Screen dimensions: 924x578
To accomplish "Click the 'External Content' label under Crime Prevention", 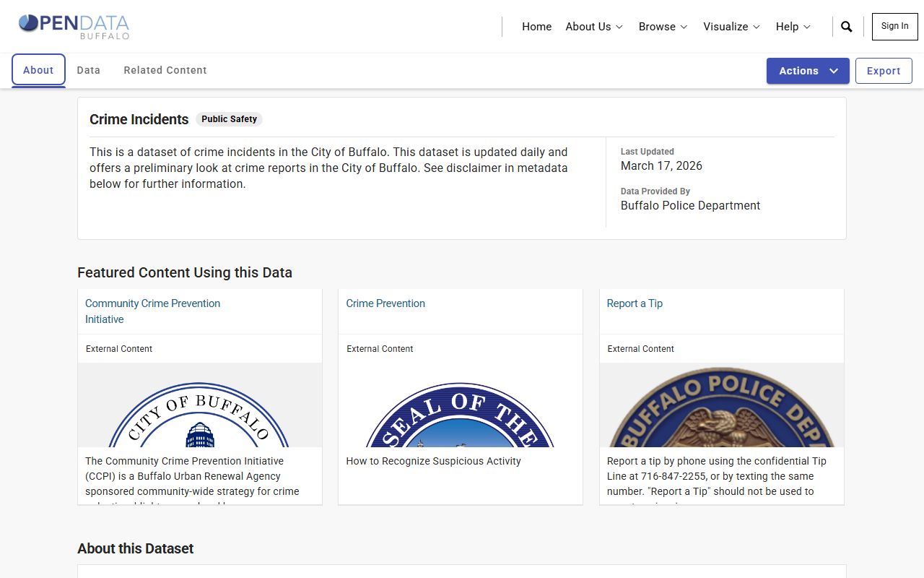I will (x=380, y=349).
